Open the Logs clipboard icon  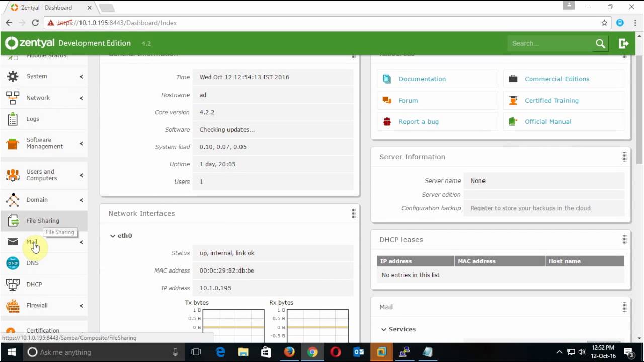(x=13, y=119)
